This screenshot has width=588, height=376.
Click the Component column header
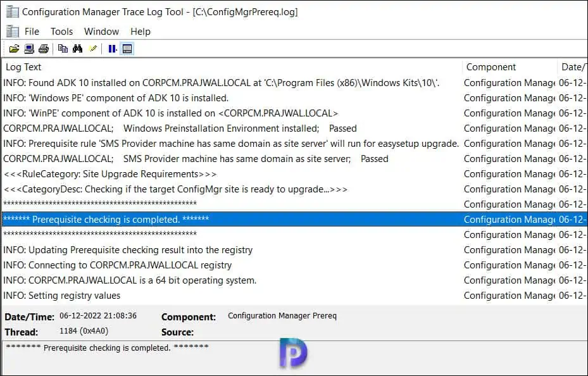pyautogui.click(x=510, y=67)
